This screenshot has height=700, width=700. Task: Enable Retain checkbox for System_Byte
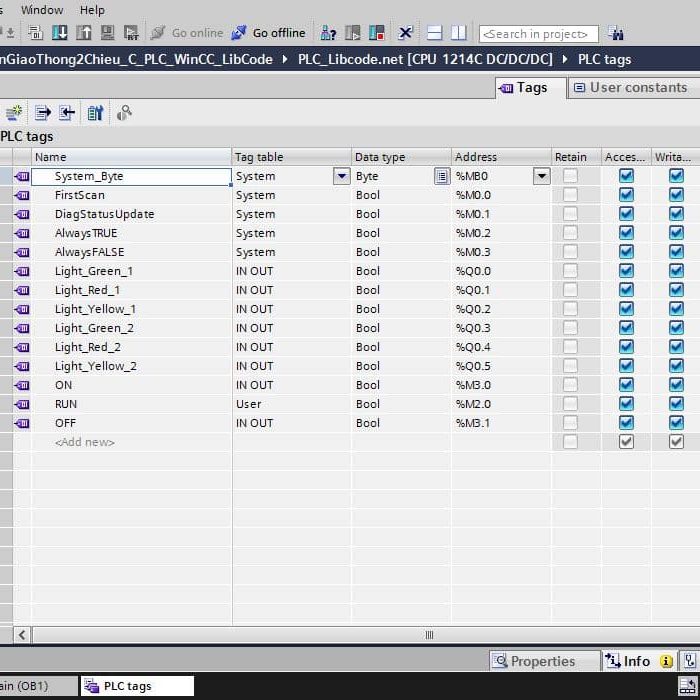[570, 176]
